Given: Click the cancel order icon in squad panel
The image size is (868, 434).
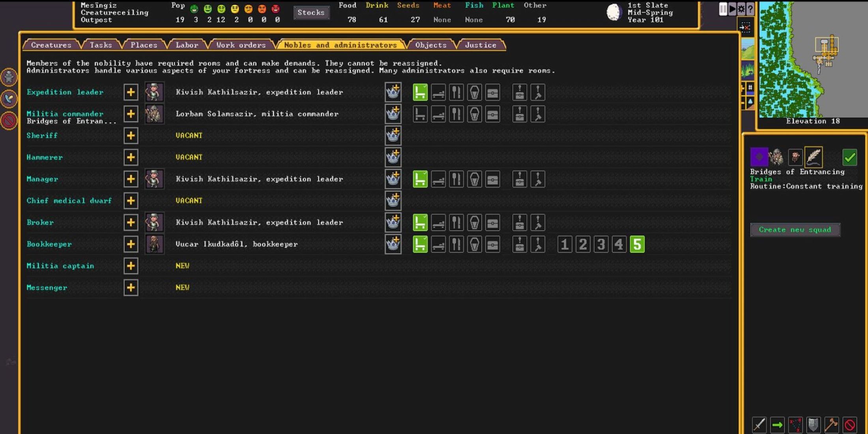Looking at the screenshot, I should point(849,425).
